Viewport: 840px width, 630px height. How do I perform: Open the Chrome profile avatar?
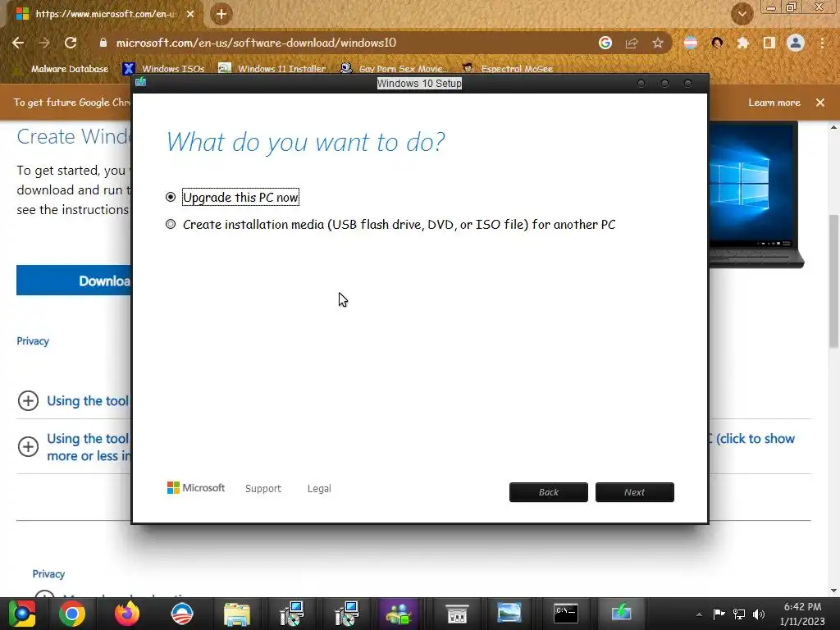[x=795, y=43]
